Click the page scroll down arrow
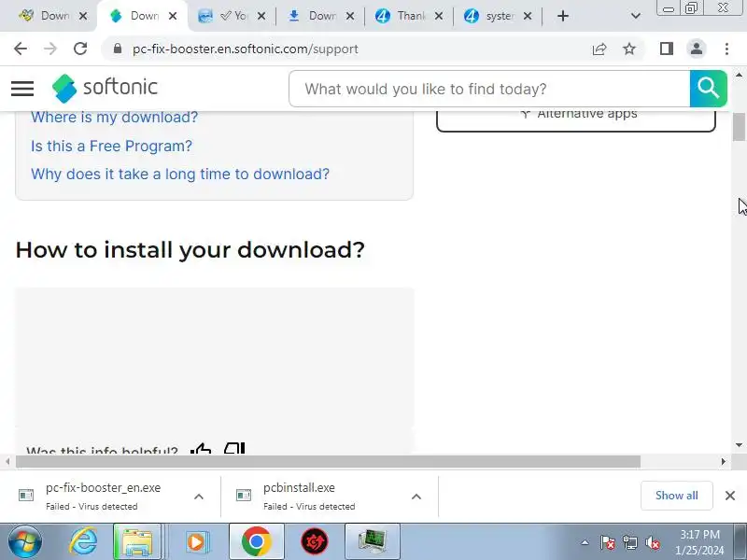This screenshot has width=747, height=560. pyautogui.click(x=739, y=445)
